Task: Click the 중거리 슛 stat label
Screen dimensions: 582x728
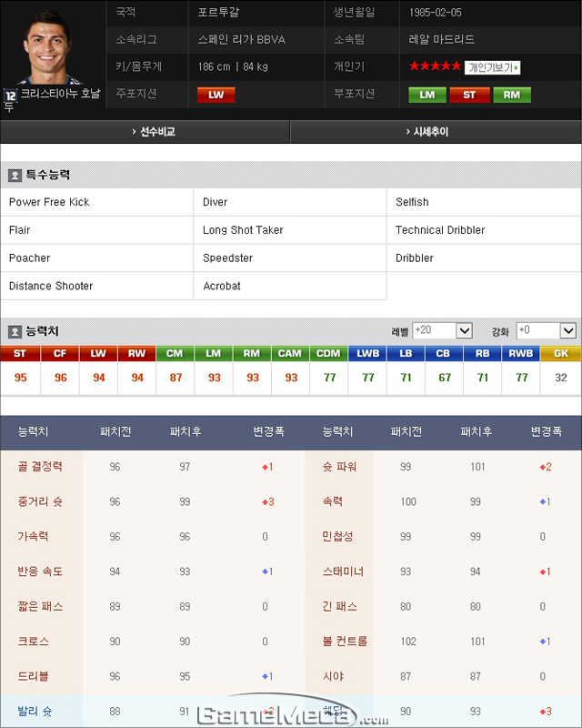Action: (x=40, y=501)
